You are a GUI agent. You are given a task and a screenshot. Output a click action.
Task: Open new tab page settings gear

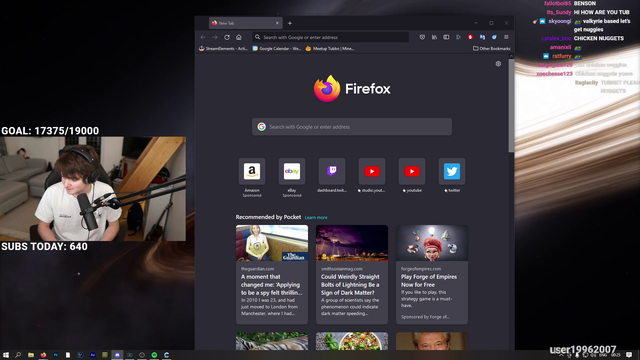(498, 64)
